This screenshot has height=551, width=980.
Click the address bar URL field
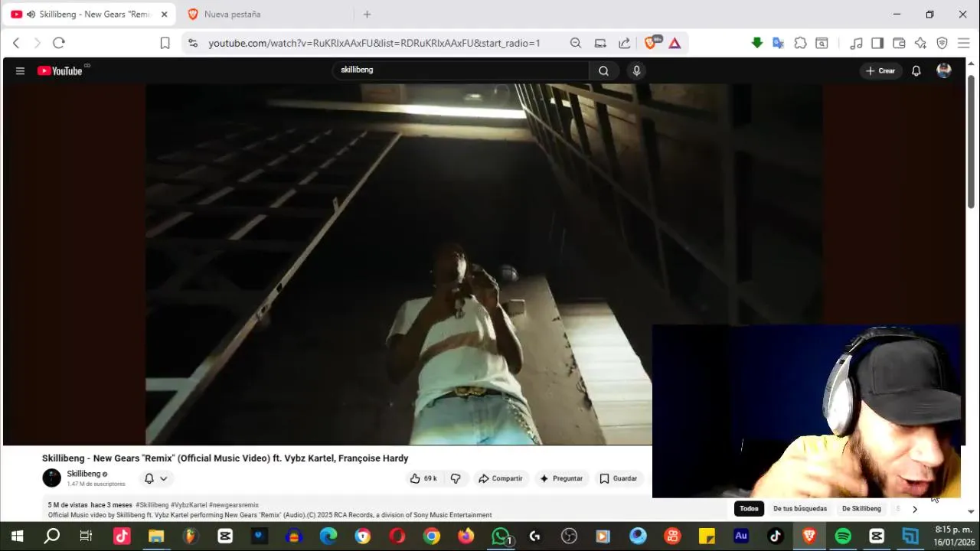(x=374, y=43)
